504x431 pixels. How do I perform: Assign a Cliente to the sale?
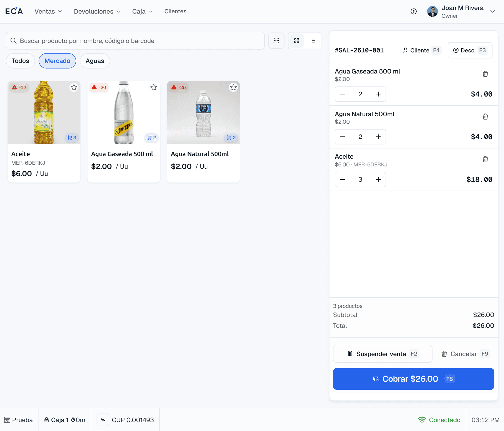[422, 50]
